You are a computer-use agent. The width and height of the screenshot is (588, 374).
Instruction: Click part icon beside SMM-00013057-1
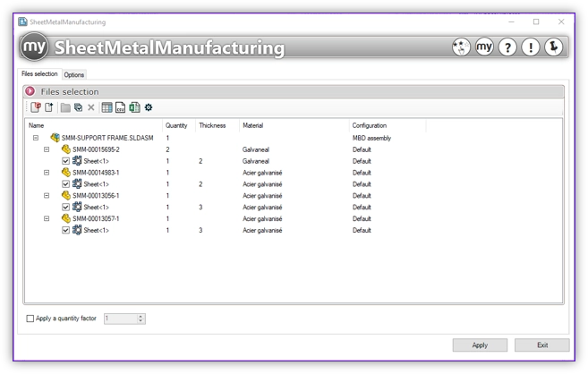tap(66, 218)
